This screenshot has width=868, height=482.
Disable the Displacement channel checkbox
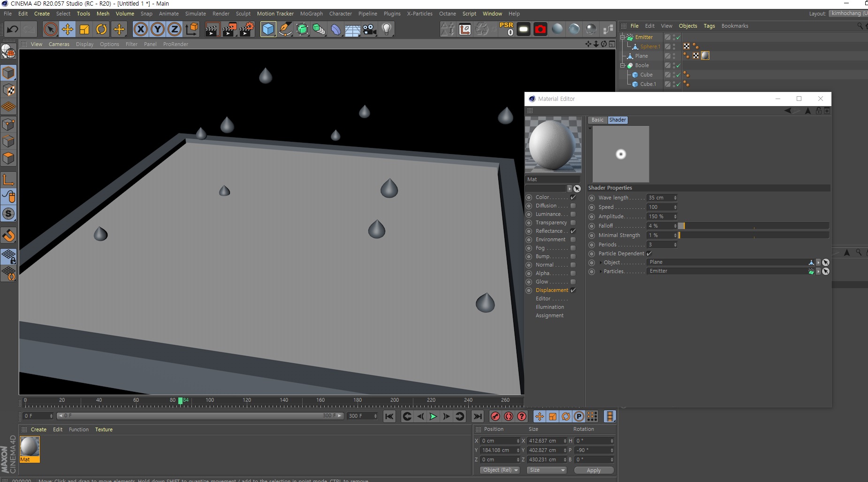click(573, 291)
